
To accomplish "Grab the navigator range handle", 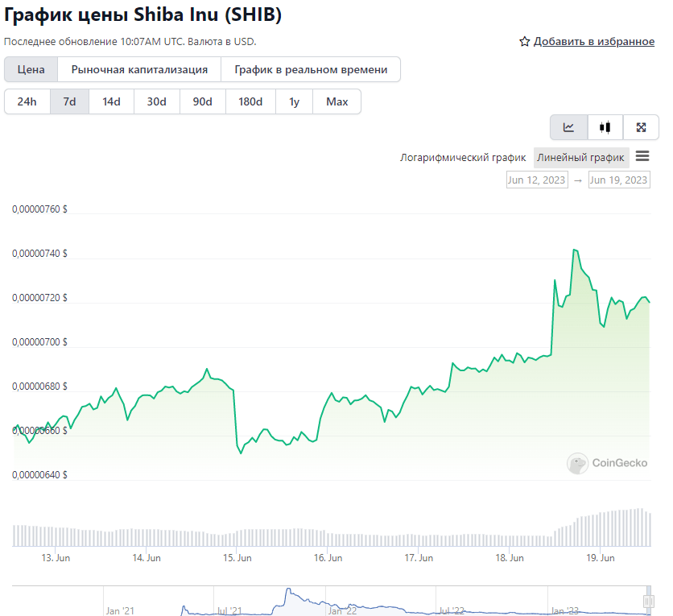I will click(649, 601).
